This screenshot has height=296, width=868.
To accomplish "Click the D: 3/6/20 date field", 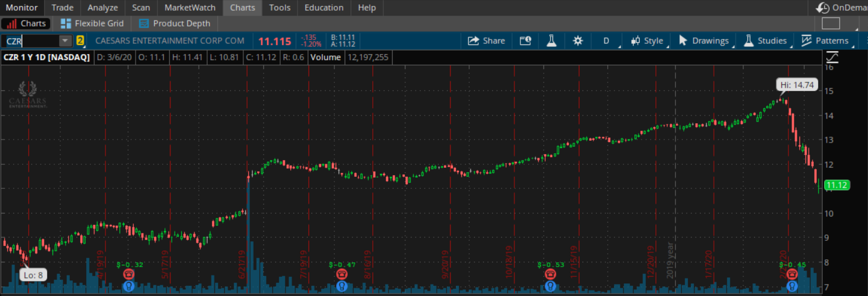I will (x=114, y=57).
